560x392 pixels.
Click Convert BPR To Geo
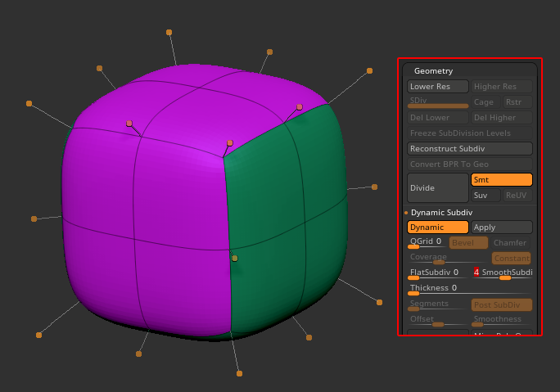[x=469, y=164]
